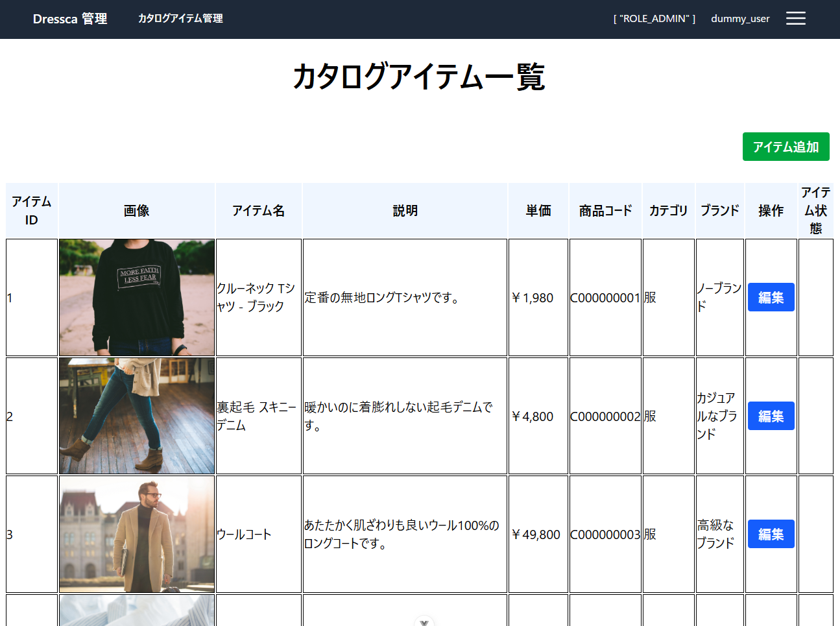Click the 単価 column header
The height and width of the screenshot is (626, 840).
538,211
